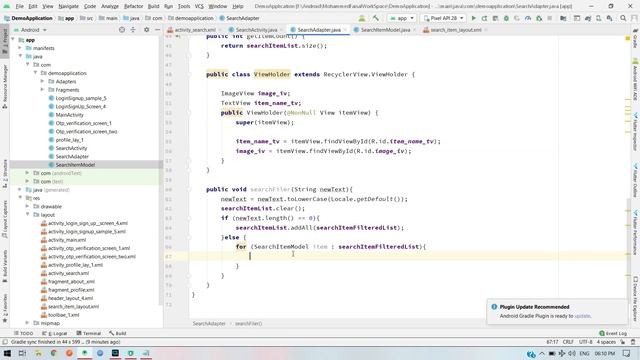Open Chrome from the taskbar
Image resolution: width=640 pixels, height=360 pixels.
[53, 353]
